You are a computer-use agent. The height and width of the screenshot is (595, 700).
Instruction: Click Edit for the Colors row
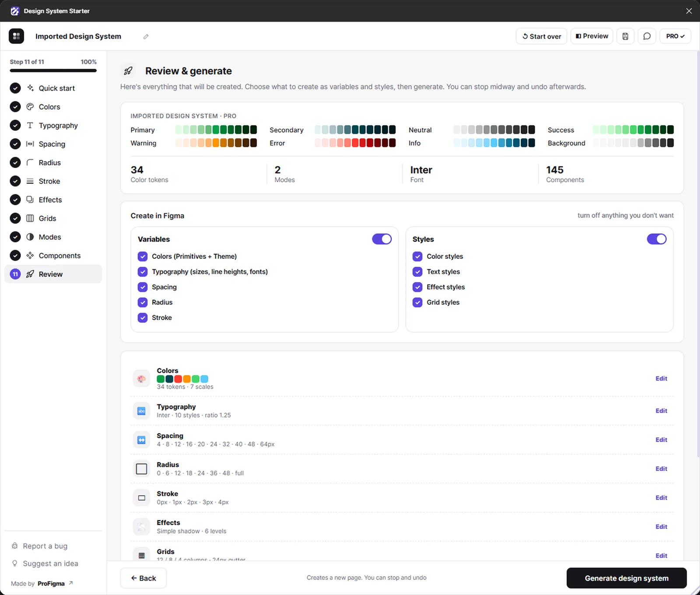coord(661,379)
